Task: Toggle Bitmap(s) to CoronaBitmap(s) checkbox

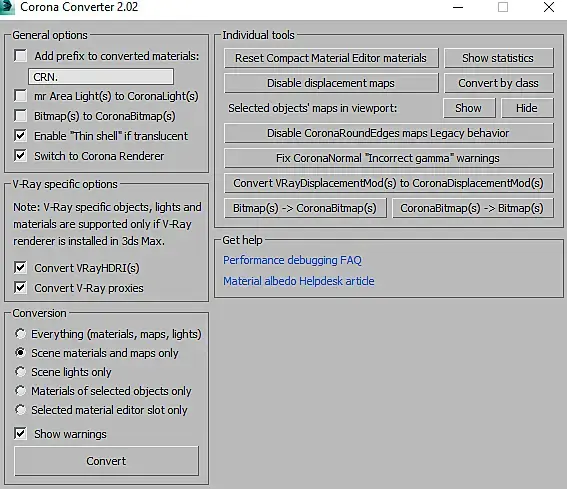Action: tap(20, 116)
